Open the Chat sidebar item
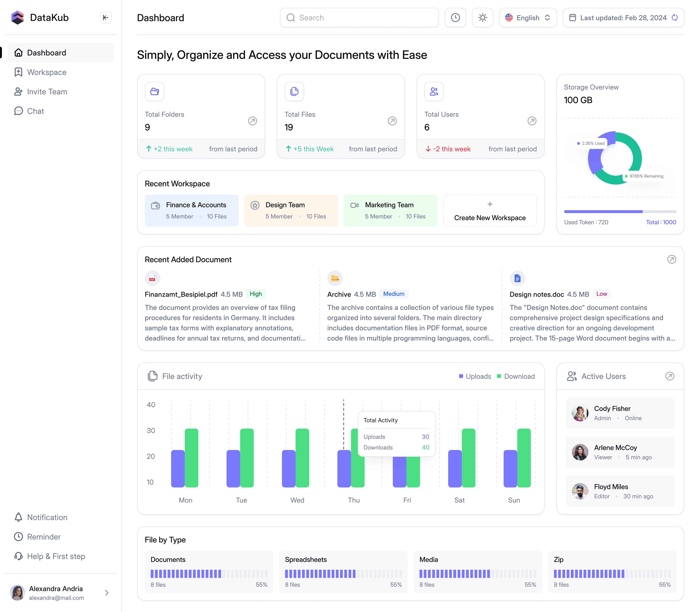Viewport: 700px width, 612px height. tap(35, 111)
